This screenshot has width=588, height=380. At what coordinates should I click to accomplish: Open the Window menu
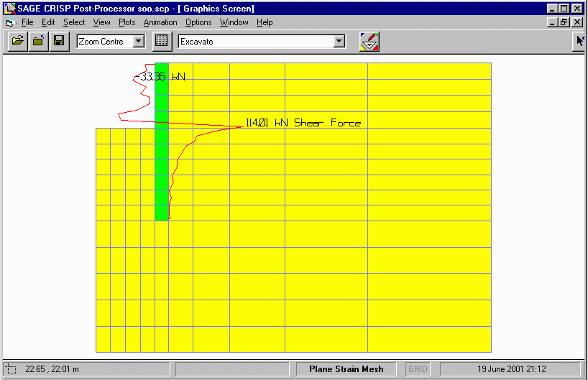click(234, 22)
